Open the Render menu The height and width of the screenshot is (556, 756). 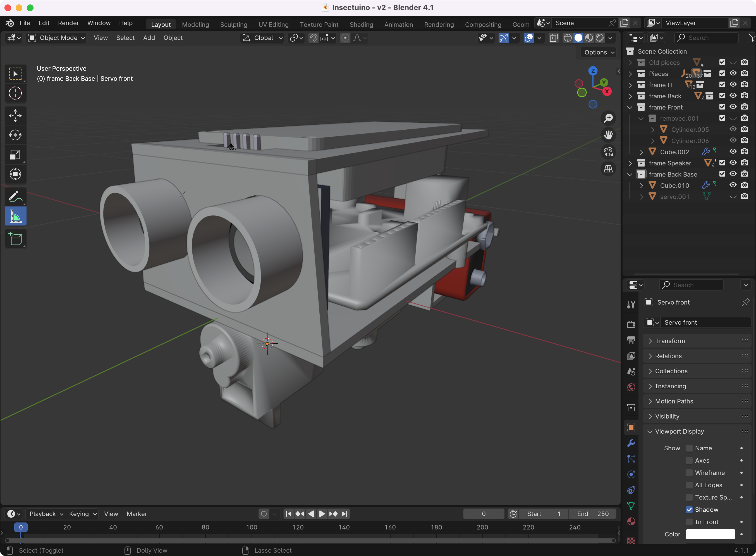[68, 23]
